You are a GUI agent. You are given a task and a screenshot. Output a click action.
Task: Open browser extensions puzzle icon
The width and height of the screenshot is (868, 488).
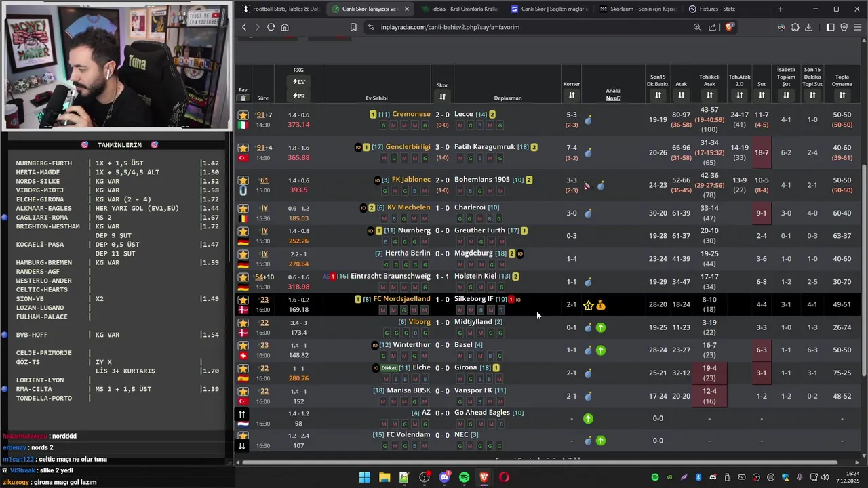coord(795,27)
